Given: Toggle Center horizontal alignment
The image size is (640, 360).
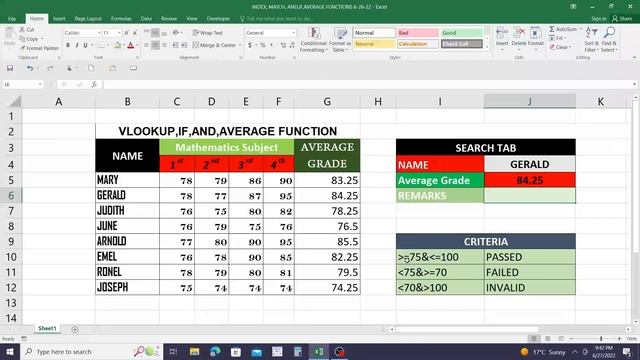Looking at the screenshot, I should [x=156, y=45].
